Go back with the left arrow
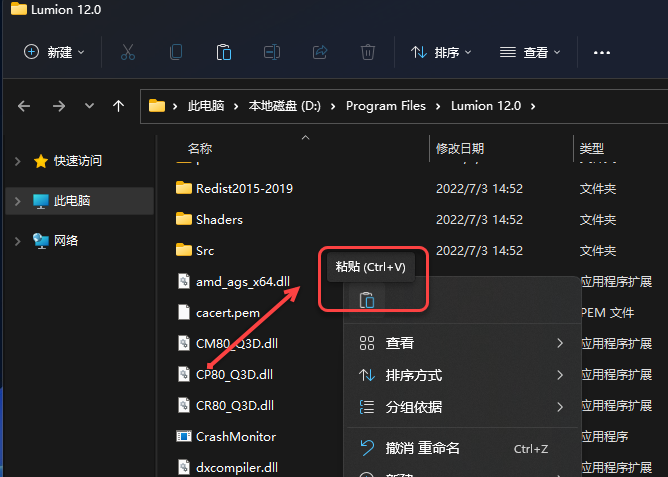Screen dimensions: 668x477 (x=24, y=106)
